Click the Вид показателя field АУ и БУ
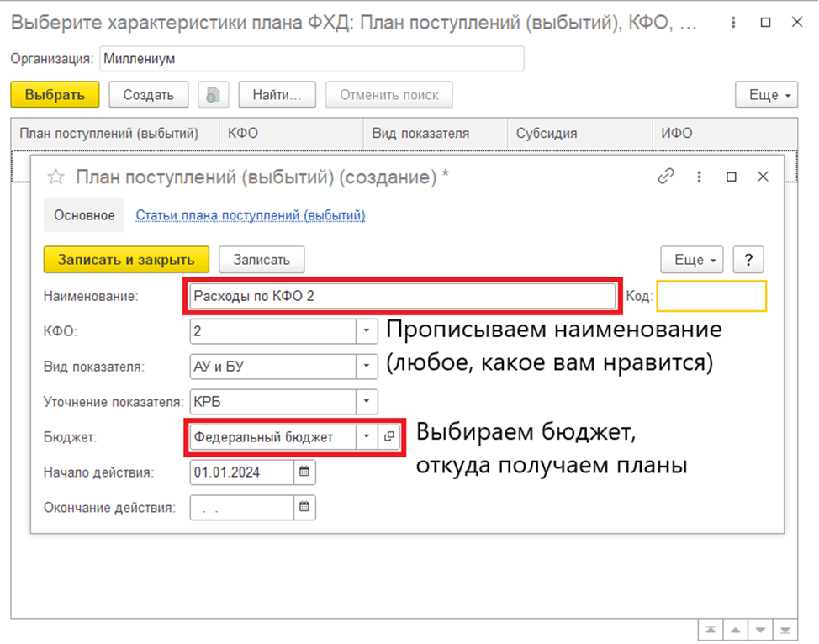Image resolution: width=819 pixels, height=644 pixels. click(273, 366)
